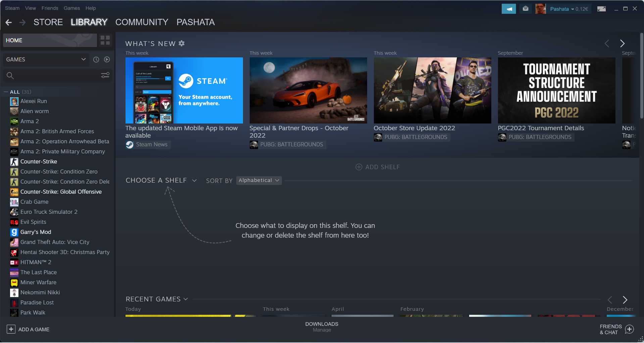The height and width of the screenshot is (343, 644).
Task: Switch to Big Picture mode icon
Action: pos(601,9)
